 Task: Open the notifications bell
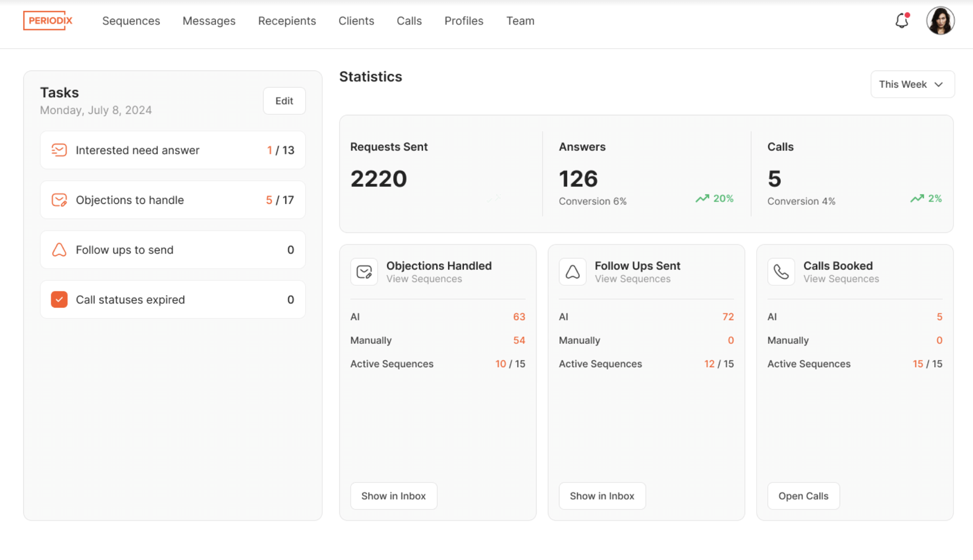pos(901,21)
